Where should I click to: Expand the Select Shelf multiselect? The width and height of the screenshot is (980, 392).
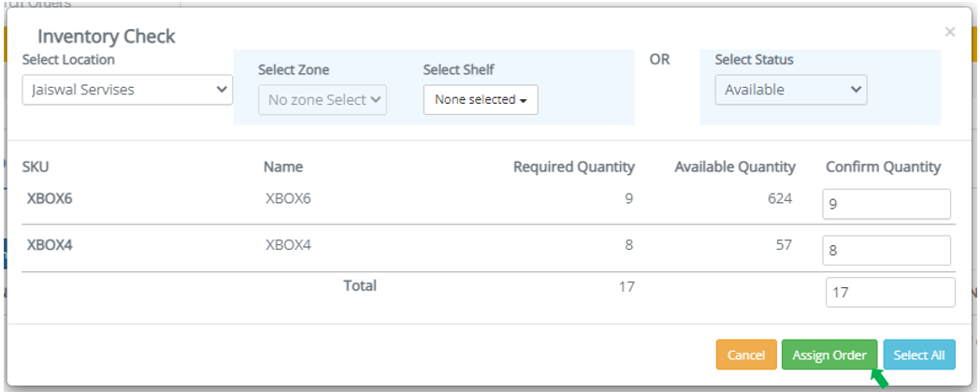(x=481, y=99)
